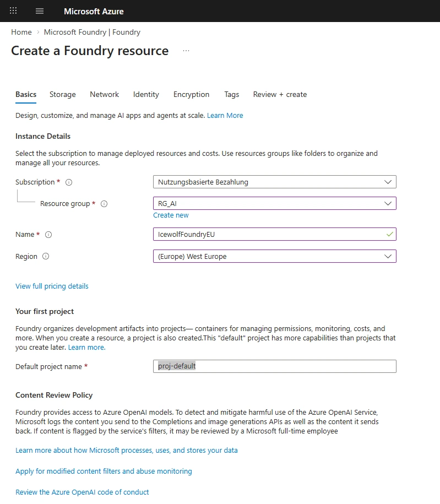The width and height of the screenshot is (440, 504).
Task: Open the Region dropdown
Action: click(274, 256)
